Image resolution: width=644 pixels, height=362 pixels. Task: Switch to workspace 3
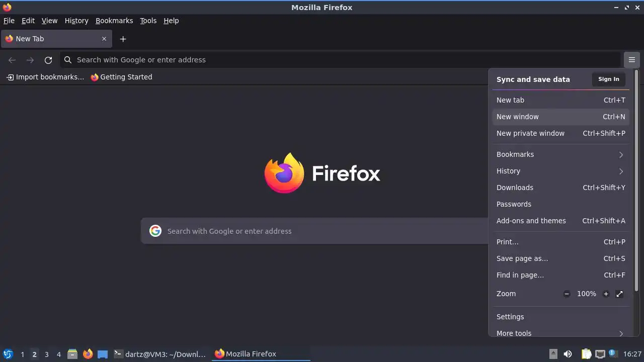coord(46,354)
